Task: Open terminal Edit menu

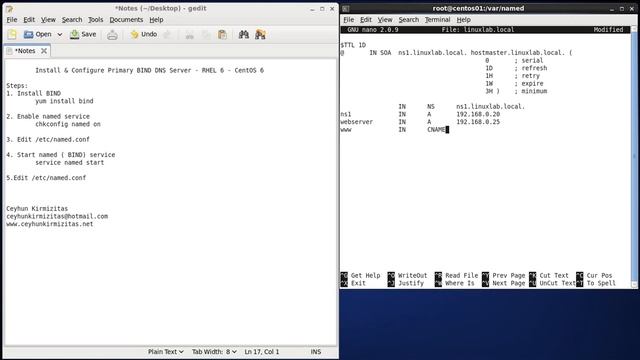Action: pos(366,20)
